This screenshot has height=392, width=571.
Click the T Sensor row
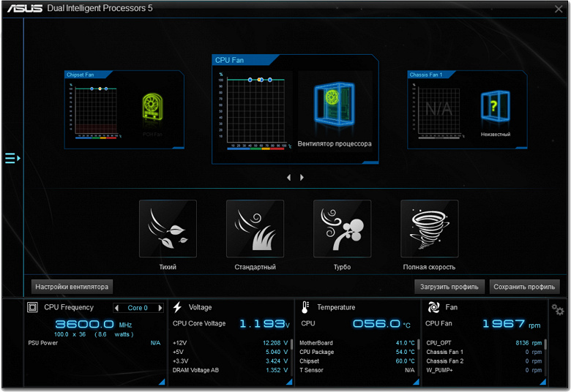tap(357, 370)
